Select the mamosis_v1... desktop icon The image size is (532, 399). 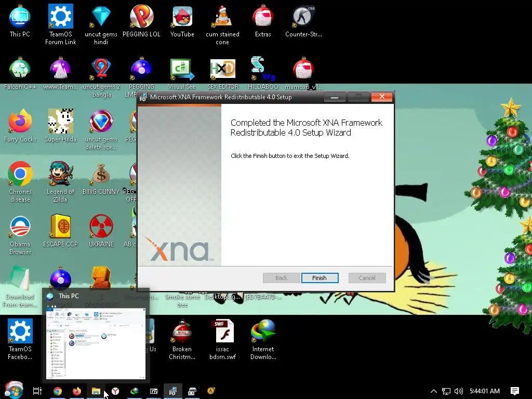point(303,73)
